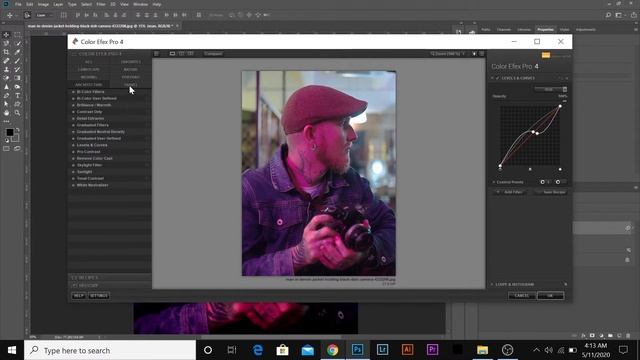Select the Move tool in Photoshop toolbar
The width and height of the screenshot is (640, 360).
6,35
